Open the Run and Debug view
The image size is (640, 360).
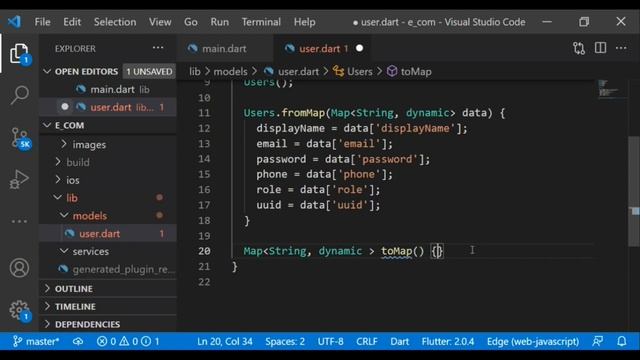coord(19,179)
